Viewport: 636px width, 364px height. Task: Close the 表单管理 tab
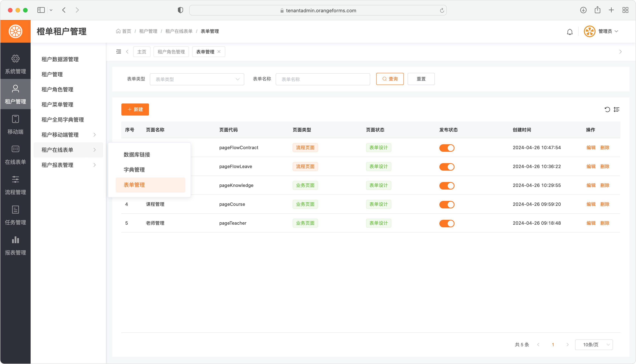219,52
